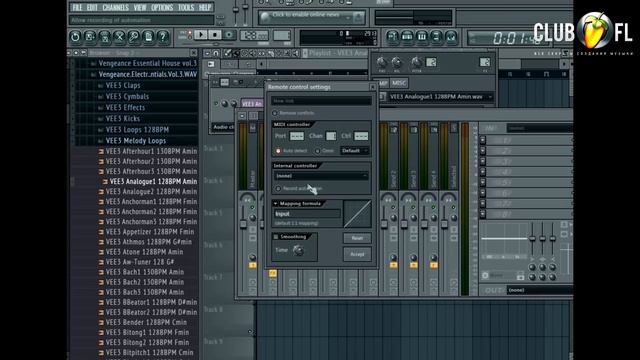This screenshot has height=360, width=640.
Task: Stop playback with the stop button
Action: click(x=215, y=35)
